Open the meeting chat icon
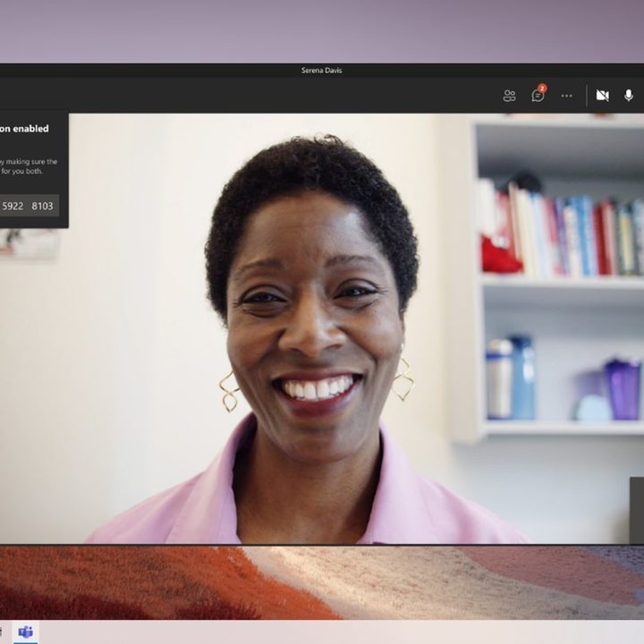The width and height of the screenshot is (644, 644). point(538,96)
